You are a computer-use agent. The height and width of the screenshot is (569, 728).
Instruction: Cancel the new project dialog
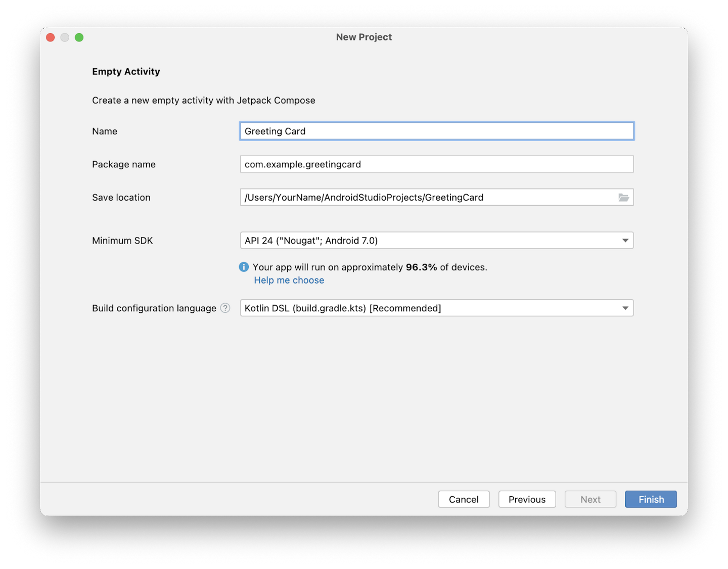[x=464, y=499]
